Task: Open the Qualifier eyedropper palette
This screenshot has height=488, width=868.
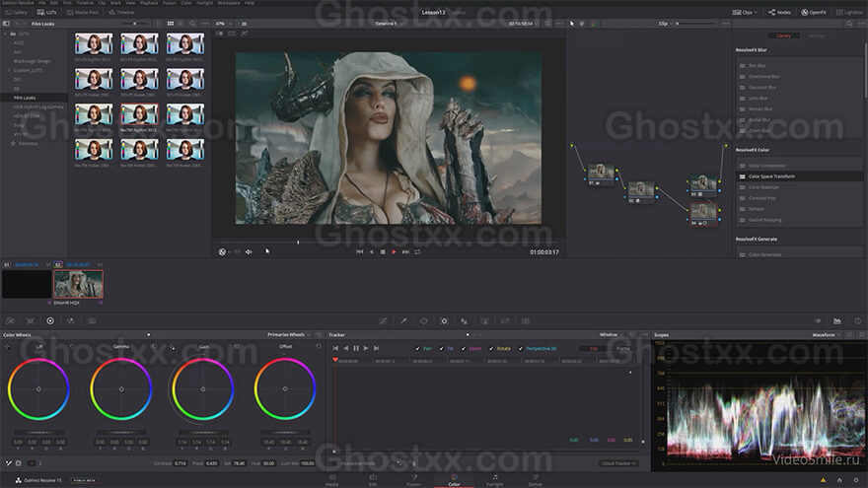Action: click(403, 321)
